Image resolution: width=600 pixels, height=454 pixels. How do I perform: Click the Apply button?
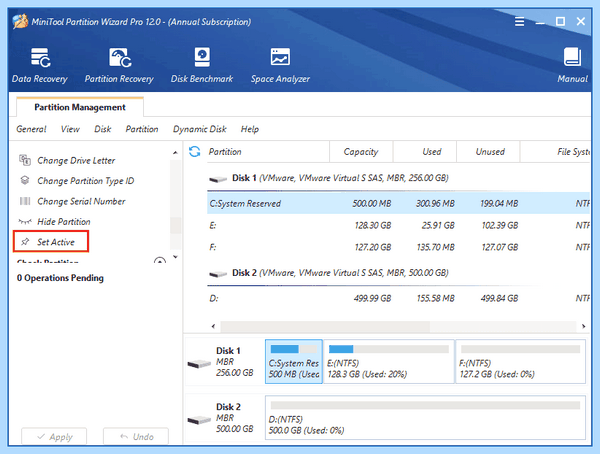point(54,436)
